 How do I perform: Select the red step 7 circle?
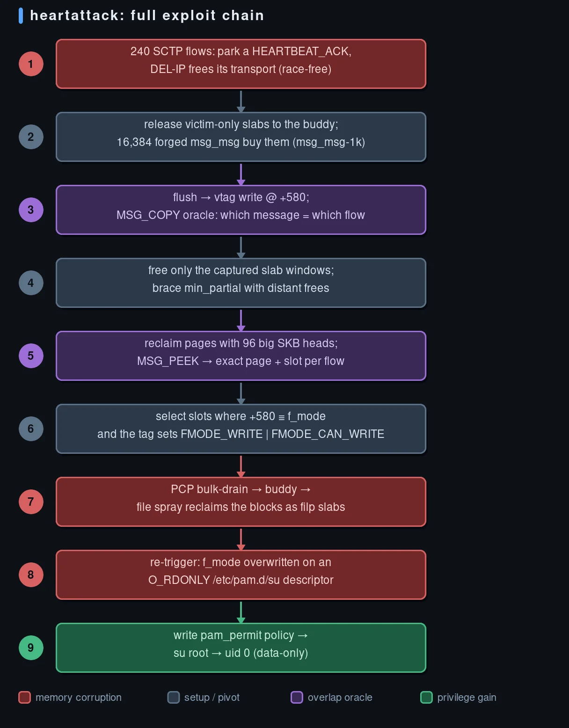pos(31,502)
